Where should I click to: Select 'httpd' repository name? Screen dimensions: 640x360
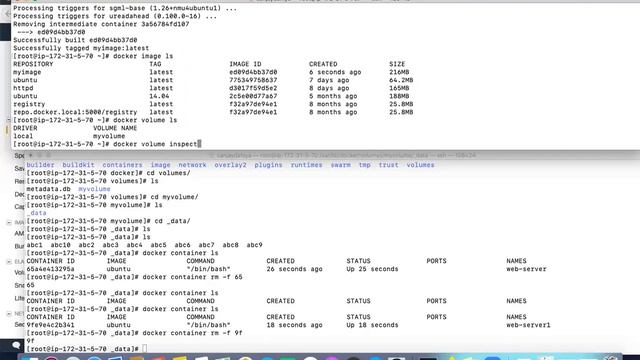23,88
